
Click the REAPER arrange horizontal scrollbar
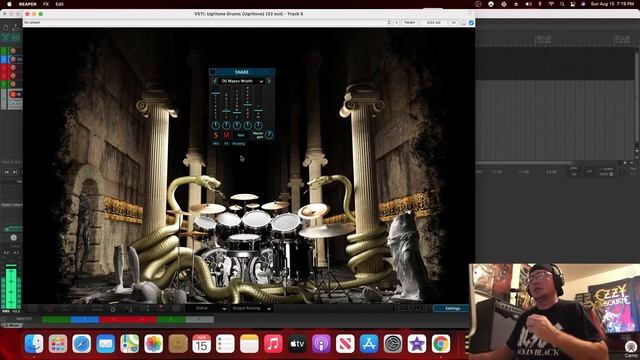(x=524, y=163)
